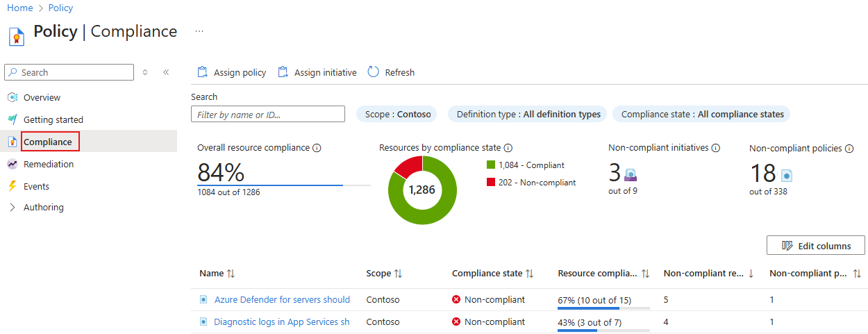The image size is (868, 334).
Task: Go to Remediation in sidebar
Action: 48,165
